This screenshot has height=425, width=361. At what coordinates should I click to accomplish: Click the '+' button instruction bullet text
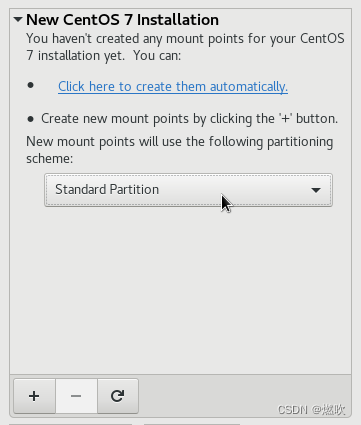(189, 119)
